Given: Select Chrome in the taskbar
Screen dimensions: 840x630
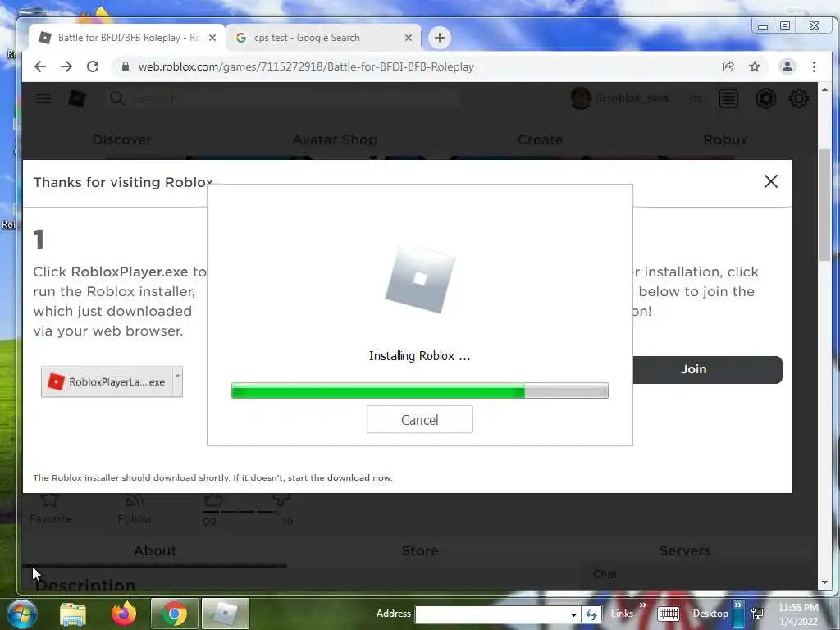Looking at the screenshot, I should tap(174, 614).
